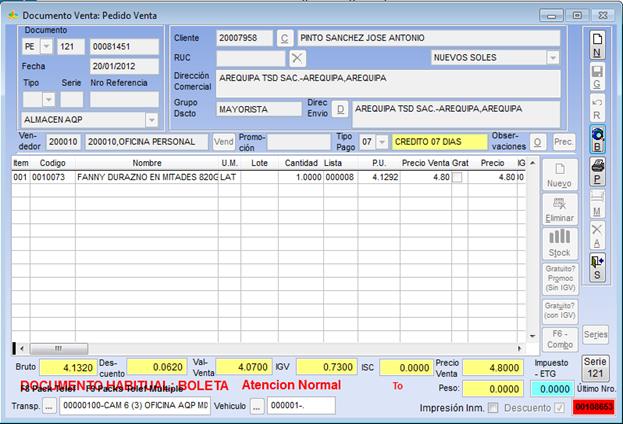Click the grid vertical scroll up arrow
This screenshot has width=623, height=424.
tap(532, 163)
